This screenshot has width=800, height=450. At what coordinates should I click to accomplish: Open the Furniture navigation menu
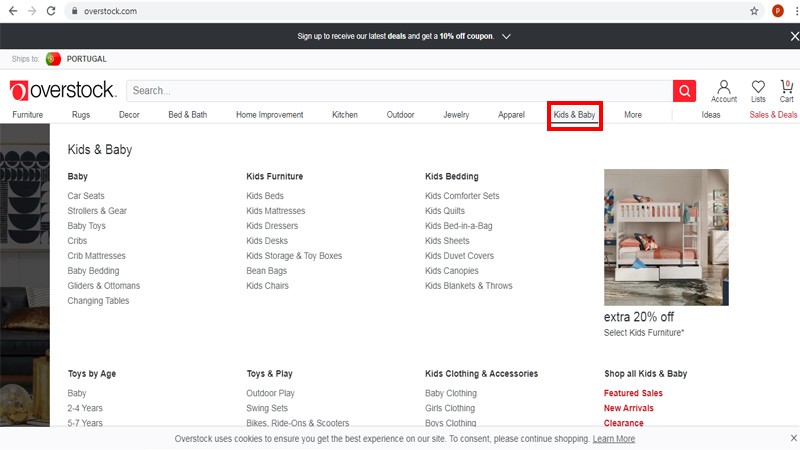click(x=28, y=115)
